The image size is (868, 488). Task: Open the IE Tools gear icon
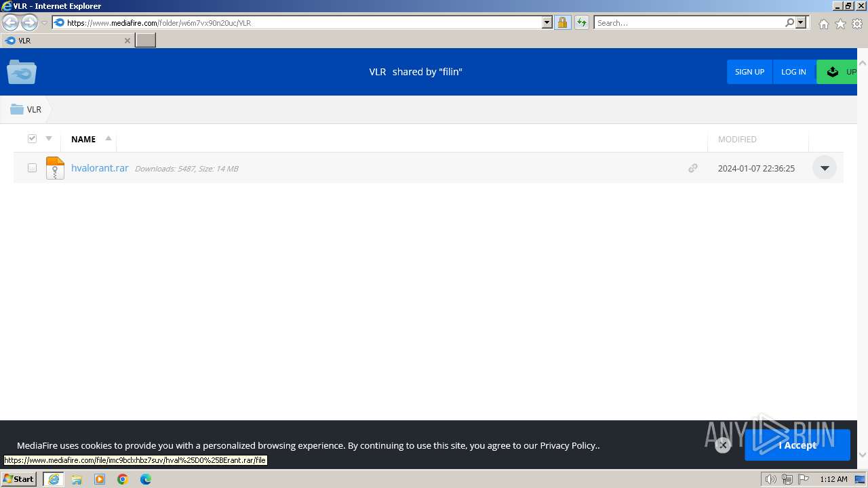[857, 24]
